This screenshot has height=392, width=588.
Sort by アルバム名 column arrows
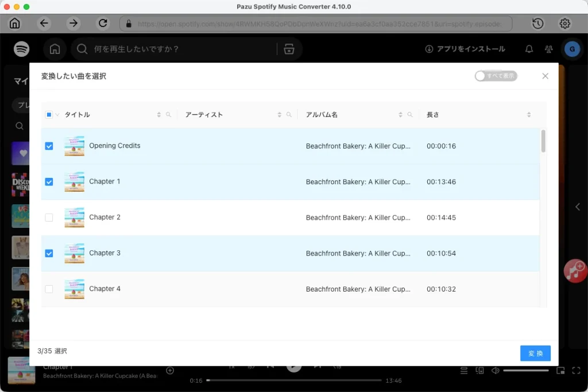(400, 115)
